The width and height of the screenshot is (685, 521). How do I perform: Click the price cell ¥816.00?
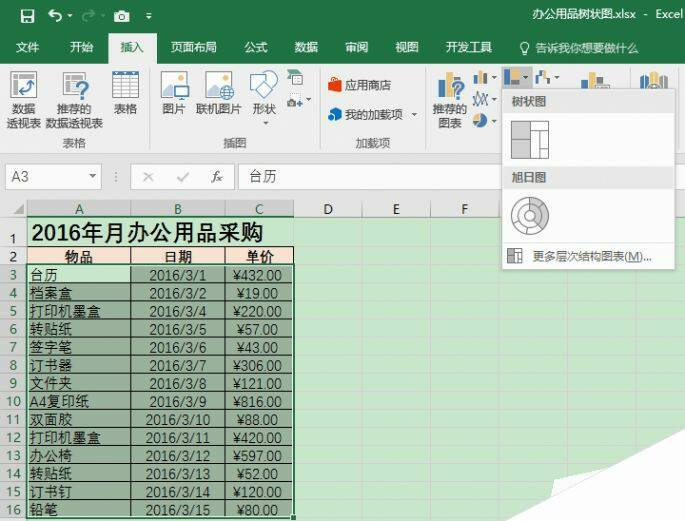click(259, 401)
